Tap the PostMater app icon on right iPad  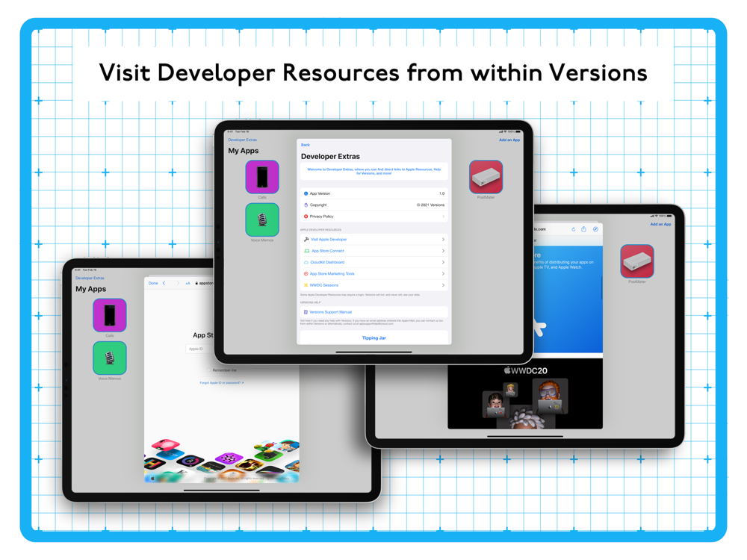(x=637, y=261)
